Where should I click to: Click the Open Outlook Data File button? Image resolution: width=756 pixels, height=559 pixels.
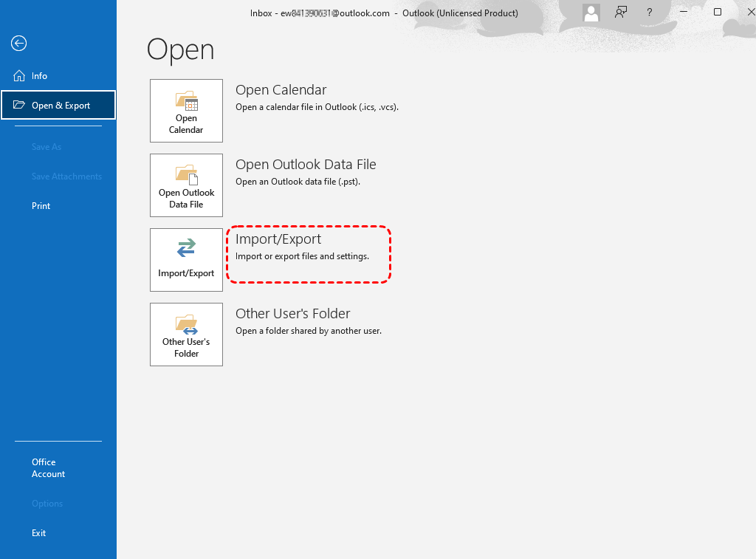[x=186, y=185]
